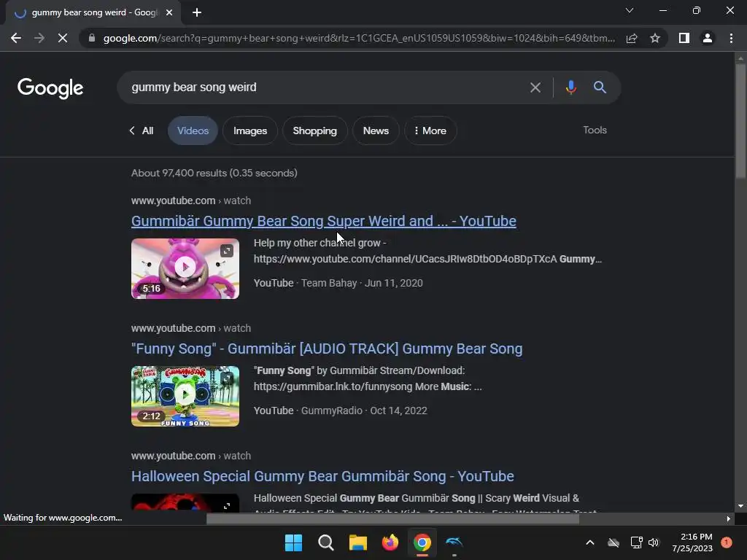This screenshot has height=560, width=747.
Task: Play the 2:12 Funny Song thumbnail
Action: (x=185, y=394)
